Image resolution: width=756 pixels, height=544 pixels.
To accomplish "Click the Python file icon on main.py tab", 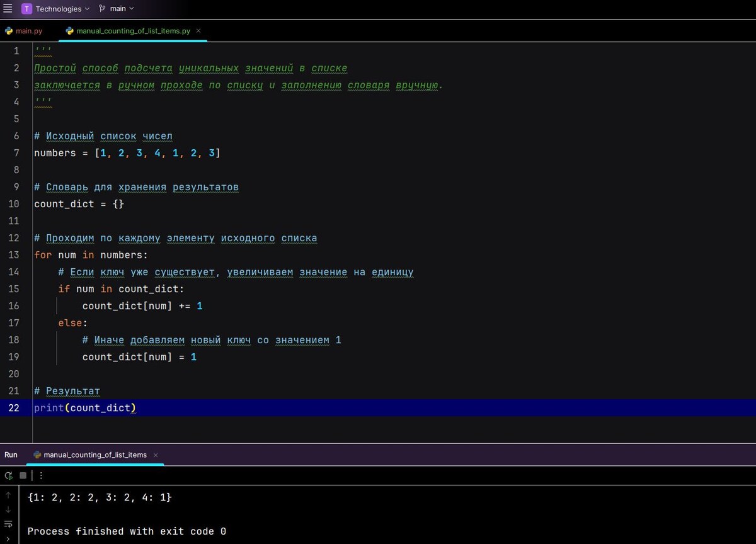I will coord(9,30).
